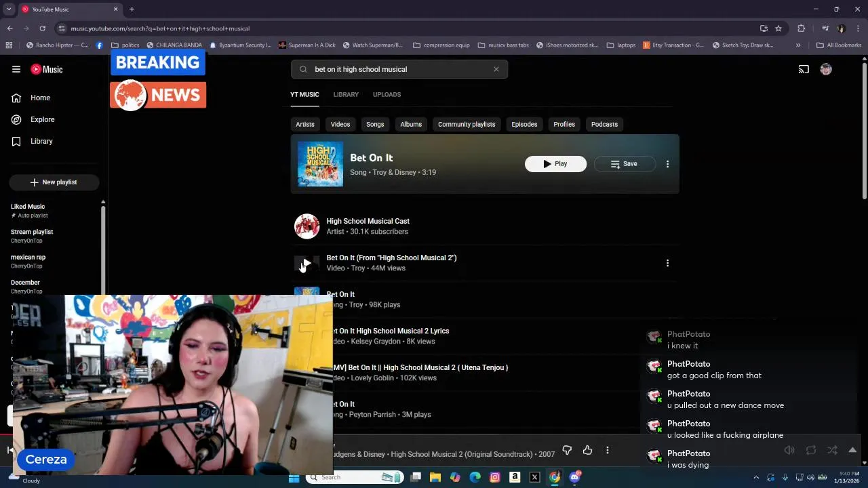This screenshot has height=488, width=868.
Task: Open the account avatar menu
Action: pyautogui.click(x=826, y=69)
